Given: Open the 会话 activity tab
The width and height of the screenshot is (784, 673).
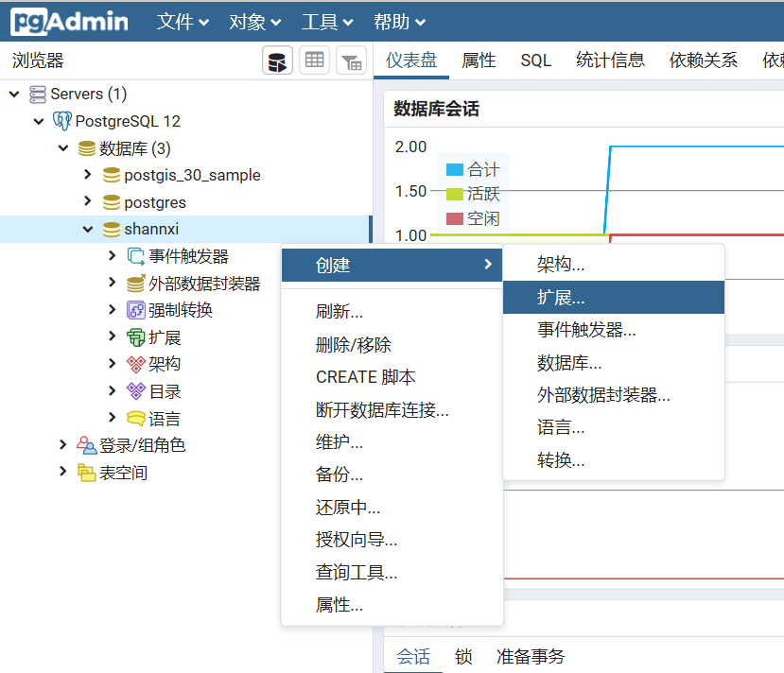Looking at the screenshot, I should pyautogui.click(x=413, y=656).
